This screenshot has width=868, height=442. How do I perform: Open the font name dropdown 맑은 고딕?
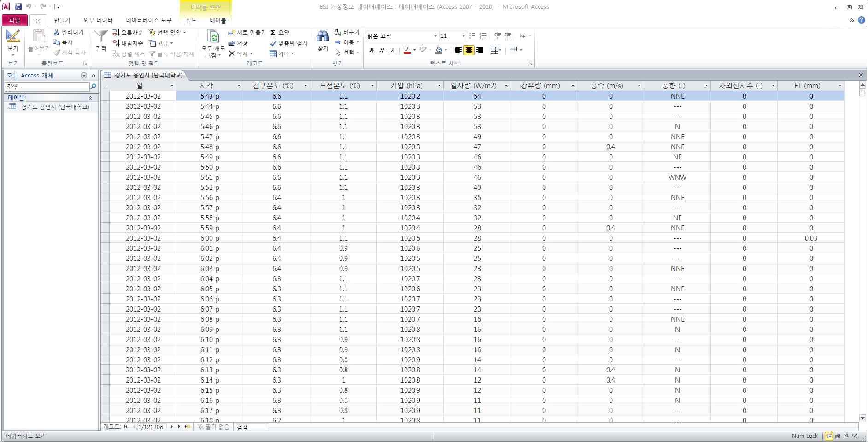(435, 36)
